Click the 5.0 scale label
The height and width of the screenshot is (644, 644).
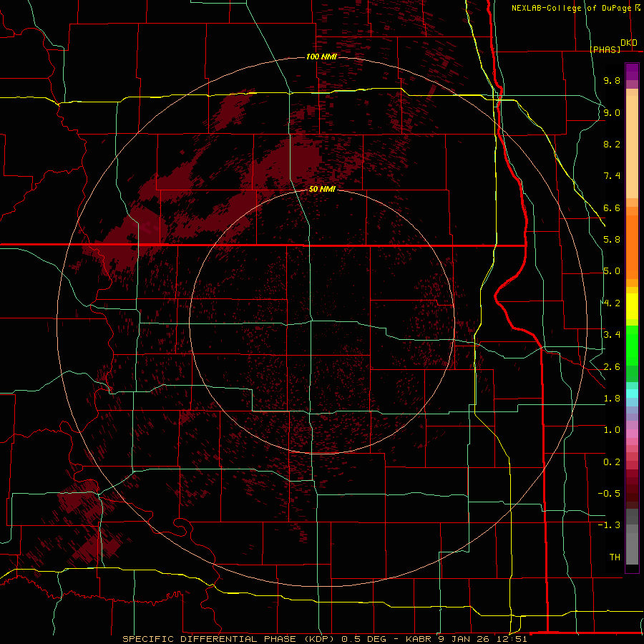click(x=612, y=271)
